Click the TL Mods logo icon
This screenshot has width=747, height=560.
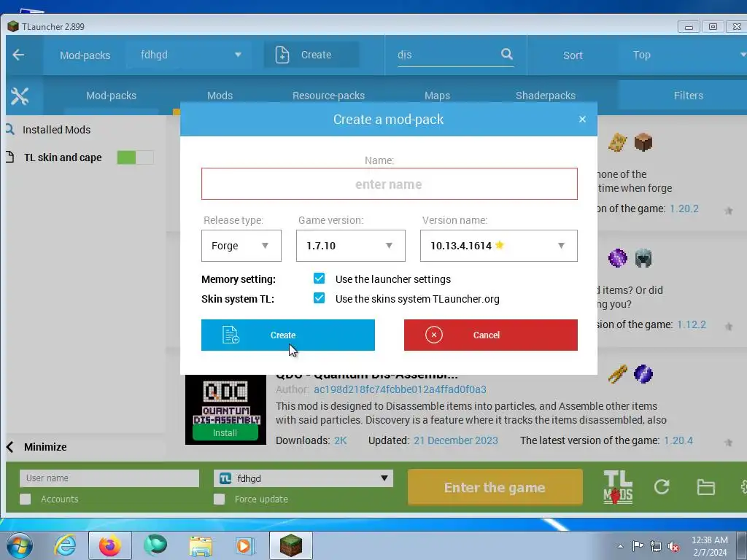pyautogui.click(x=618, y=487)
